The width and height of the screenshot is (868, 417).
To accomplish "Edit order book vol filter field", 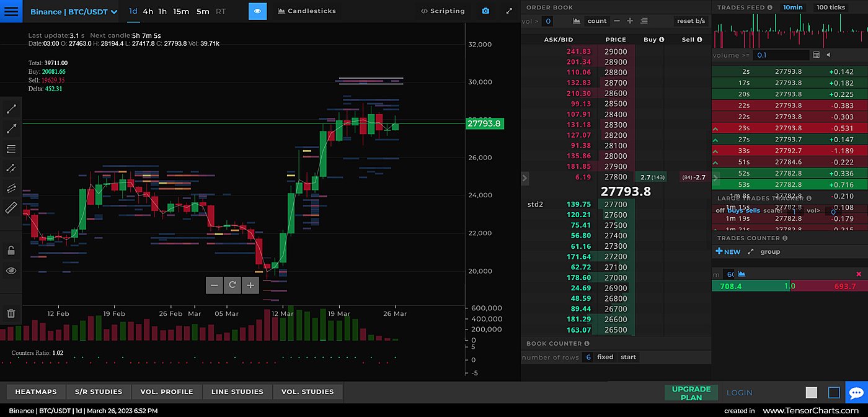I will (x=547, y=21).
